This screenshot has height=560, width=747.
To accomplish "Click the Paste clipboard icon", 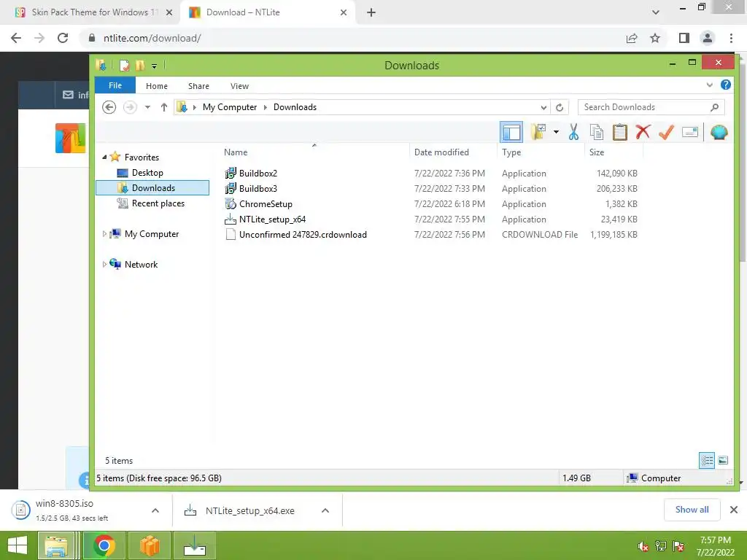I will [620, 132].
